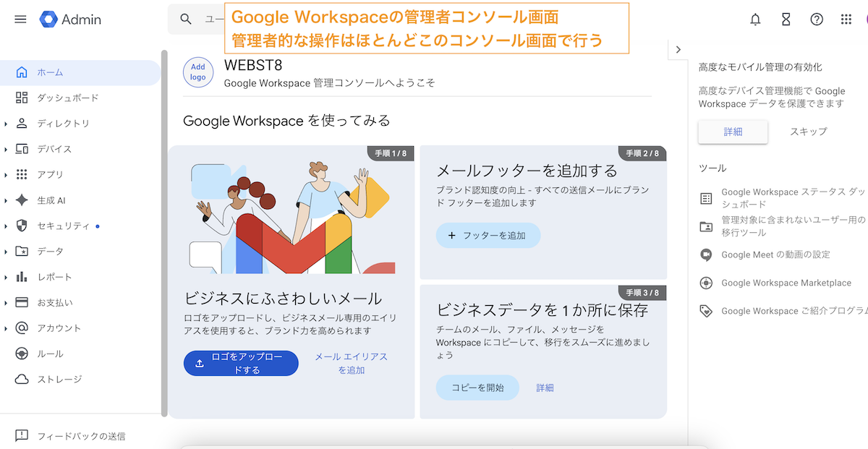
Task: Click the お支払い card icon
Action: [x=22, y=302]
